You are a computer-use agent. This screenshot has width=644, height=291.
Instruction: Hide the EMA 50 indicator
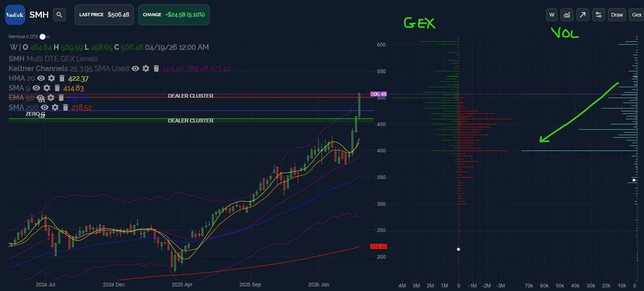click(x=40, y=98)
